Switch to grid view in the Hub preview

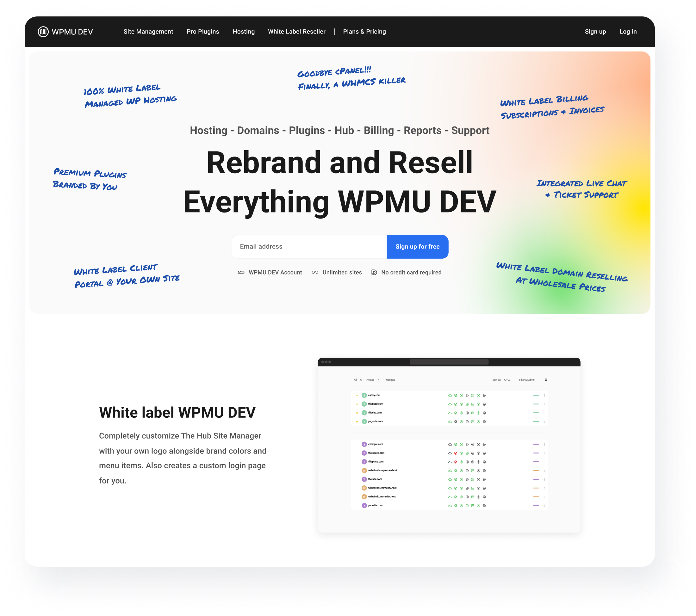pos(546,380)
